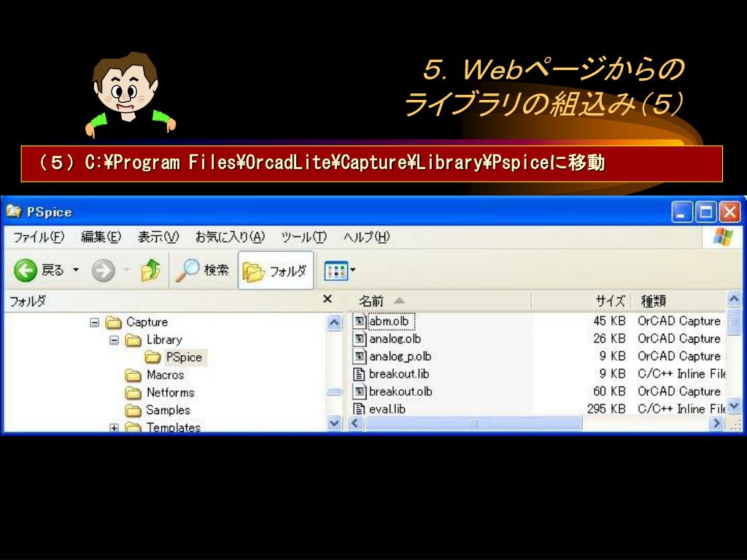Select the PSpice folder in tree

tap(184, 357)
